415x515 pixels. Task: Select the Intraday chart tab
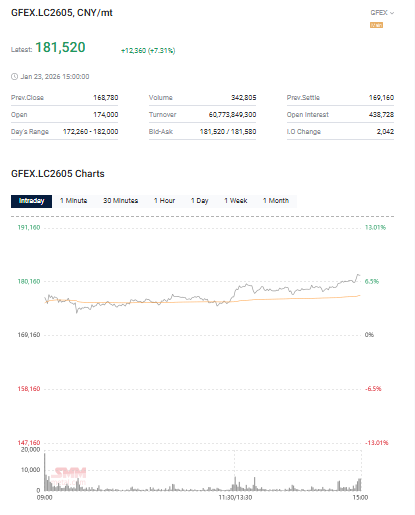31,201
